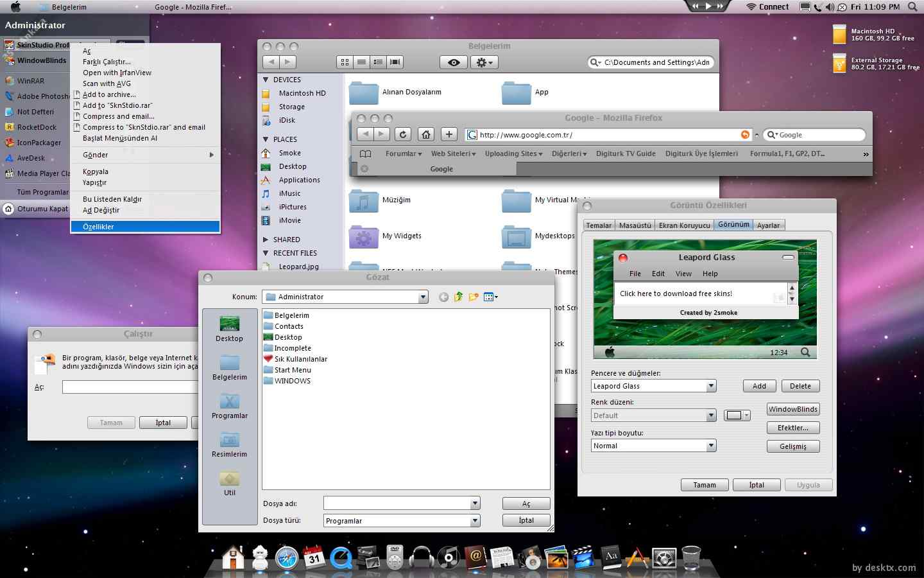
Task: Switch Belgelerim window to list view
Action: [362, 62]
